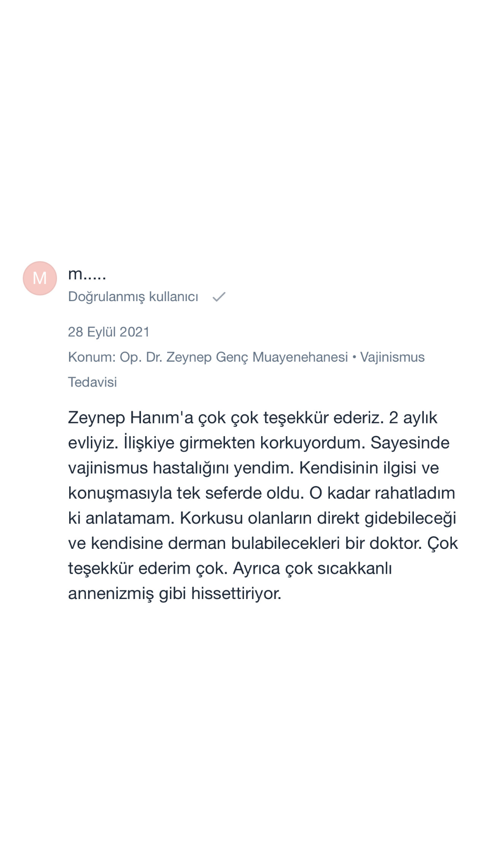Click the word "Tedavisi" below location

92,382
